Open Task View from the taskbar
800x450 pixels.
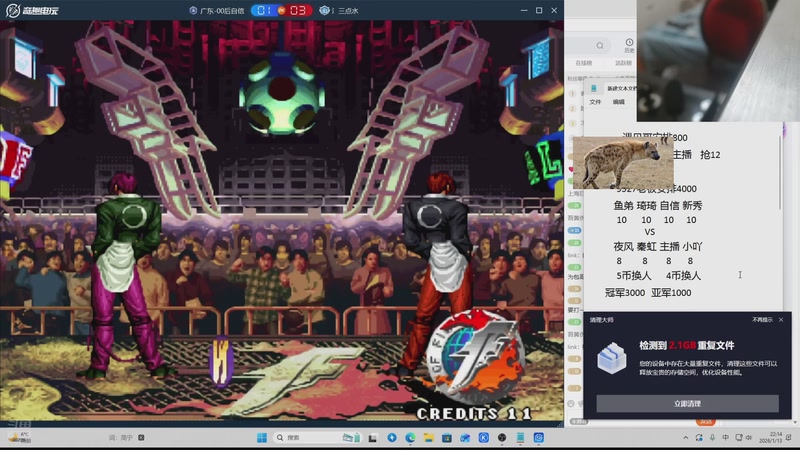373,438
